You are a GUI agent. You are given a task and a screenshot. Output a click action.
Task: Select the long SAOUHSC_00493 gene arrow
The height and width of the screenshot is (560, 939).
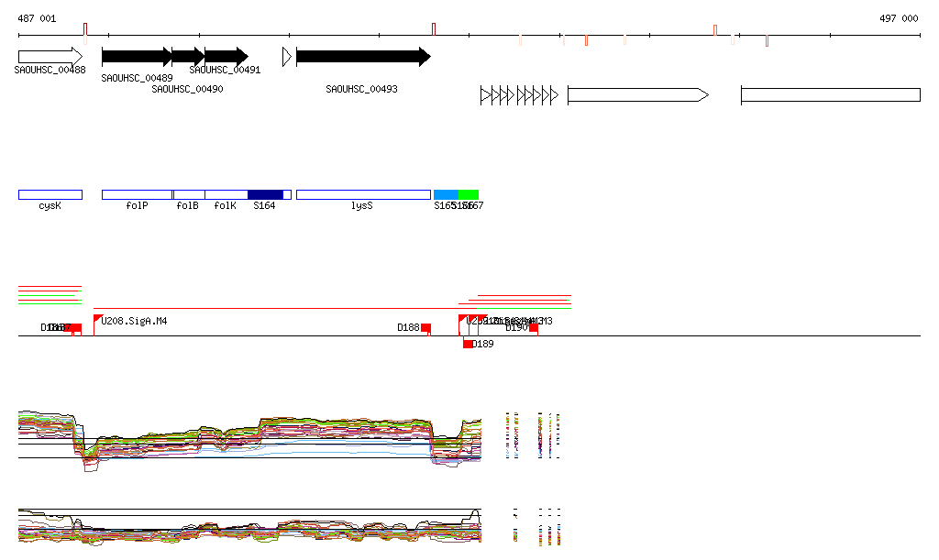coord(362,57)
